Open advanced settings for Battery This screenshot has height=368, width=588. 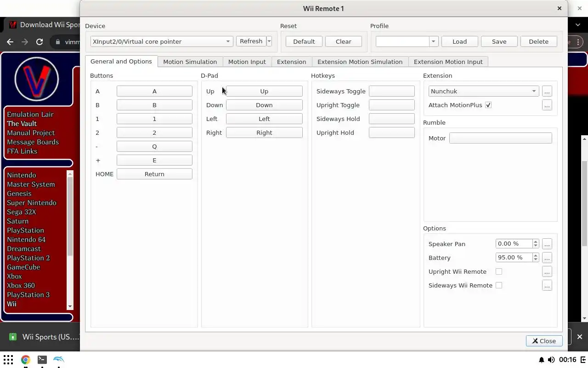coord(547,258)
